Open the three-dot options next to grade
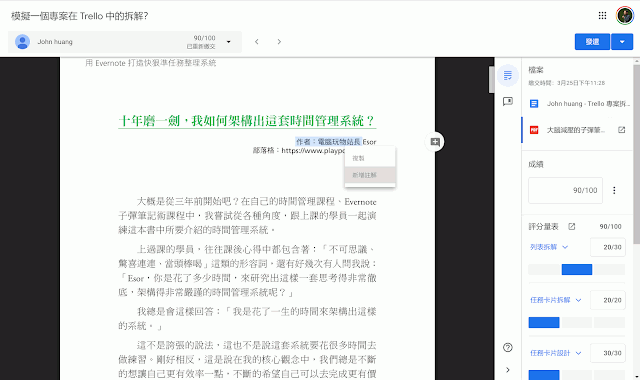Image resolution: width=640 pixels, height=380 pixels. pos(614,190)
